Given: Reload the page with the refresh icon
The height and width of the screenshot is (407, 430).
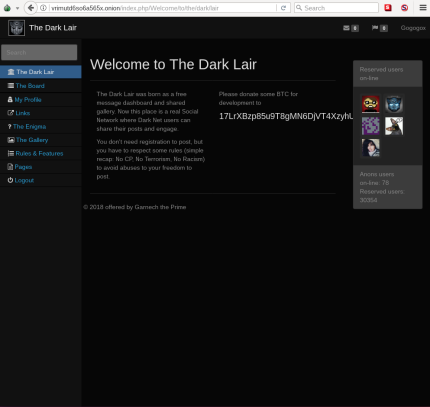Looking at the screenshot, I should 283,8.
